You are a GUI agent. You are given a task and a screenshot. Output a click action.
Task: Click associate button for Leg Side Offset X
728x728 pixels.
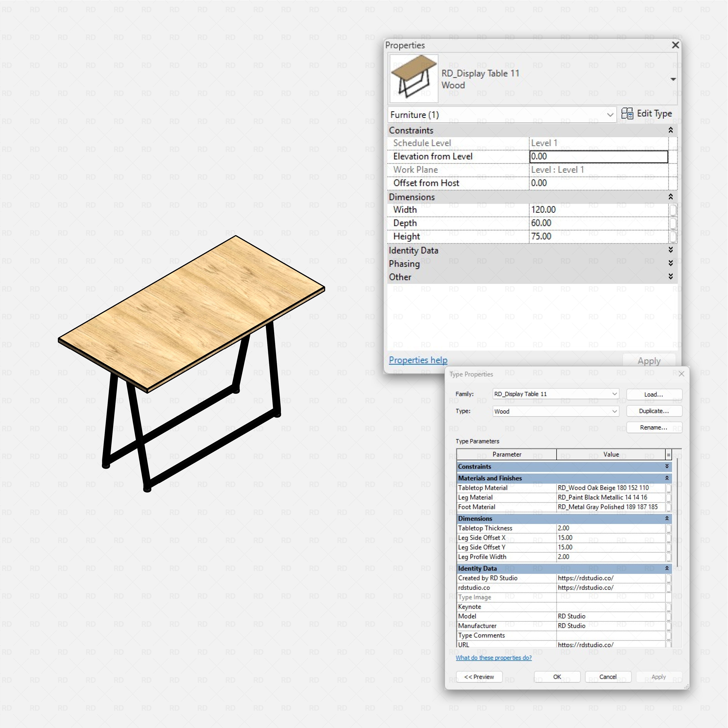[x=668, y=538]
